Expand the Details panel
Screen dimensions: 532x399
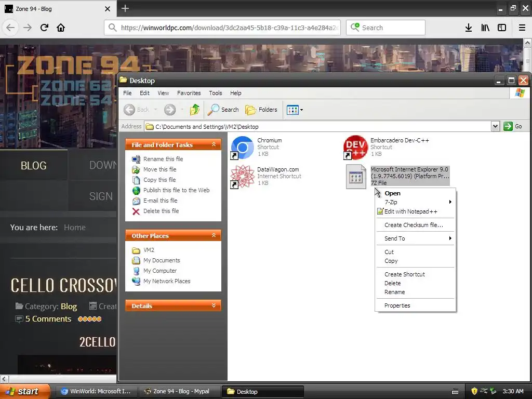(x=214, y=305)
